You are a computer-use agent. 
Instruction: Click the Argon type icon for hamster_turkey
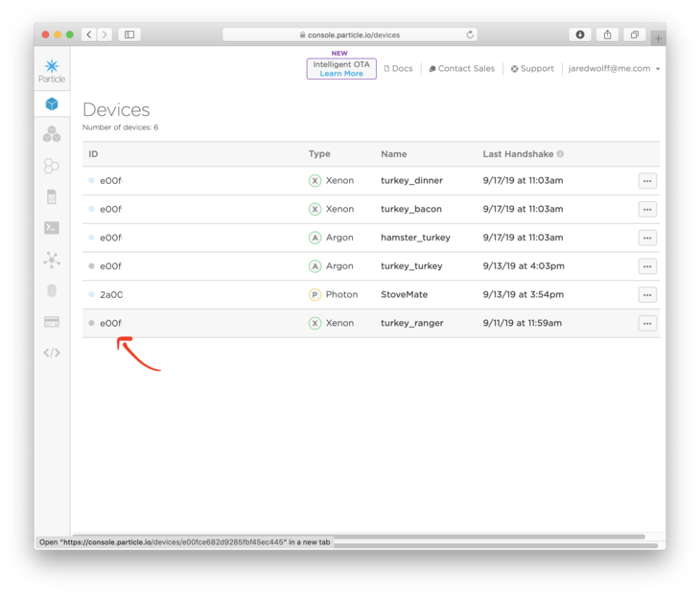pyautogui.click(x=315, y=238)
